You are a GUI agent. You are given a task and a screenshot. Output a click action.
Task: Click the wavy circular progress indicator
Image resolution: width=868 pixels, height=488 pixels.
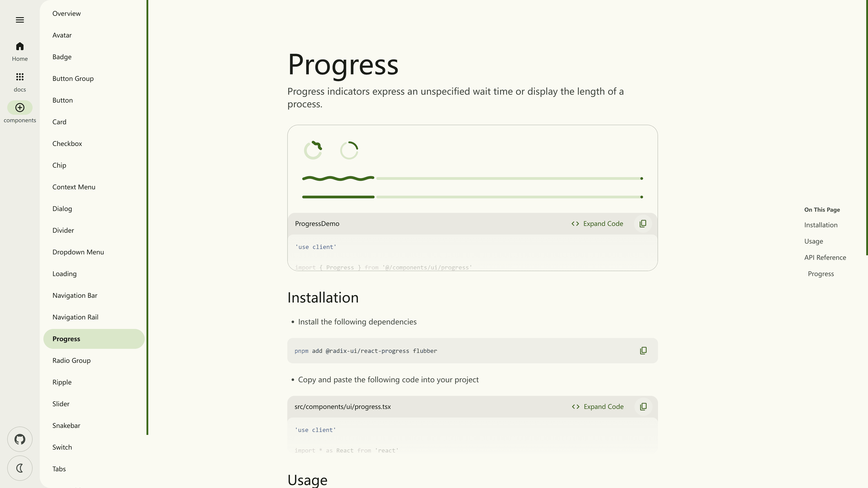click(x=313, y=150)
